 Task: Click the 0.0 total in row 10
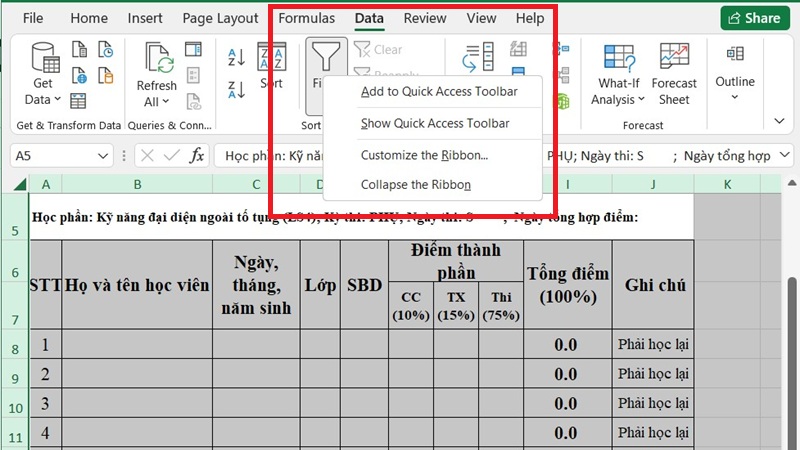click(x=568, y=404)
